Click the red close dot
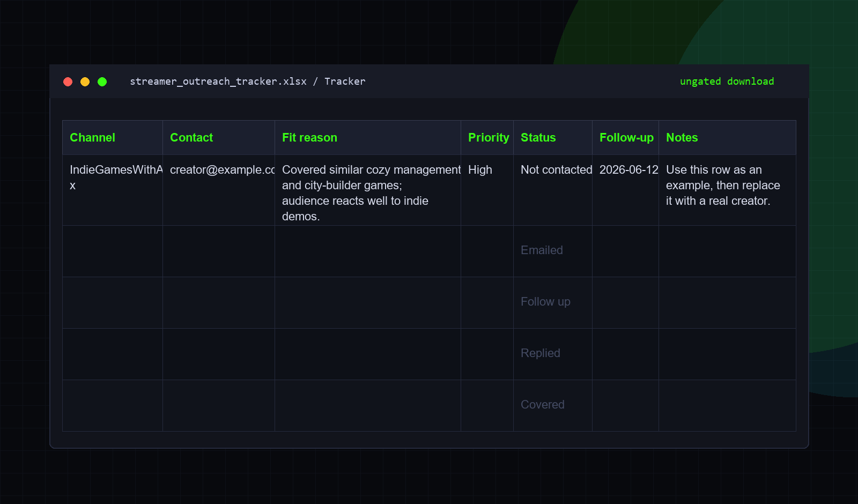Viewport: 858px width, 504px height. pyautogui.click(x=68, y=81)
